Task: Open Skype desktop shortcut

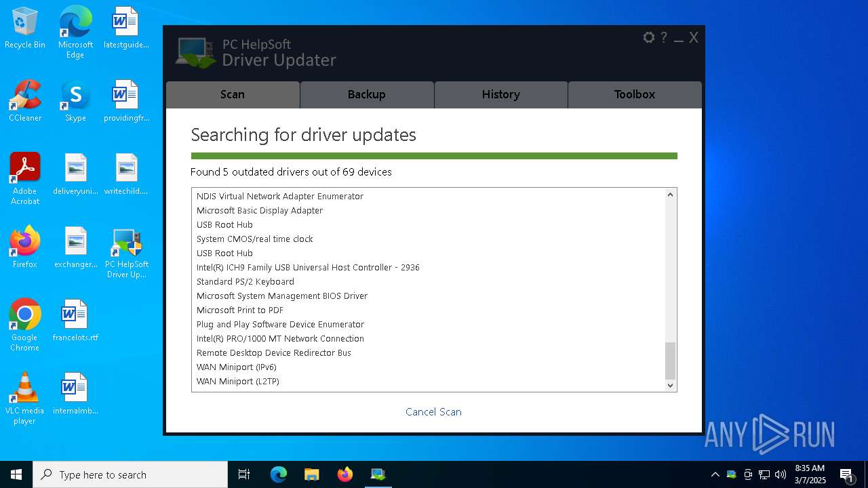Action: point(75,102)
